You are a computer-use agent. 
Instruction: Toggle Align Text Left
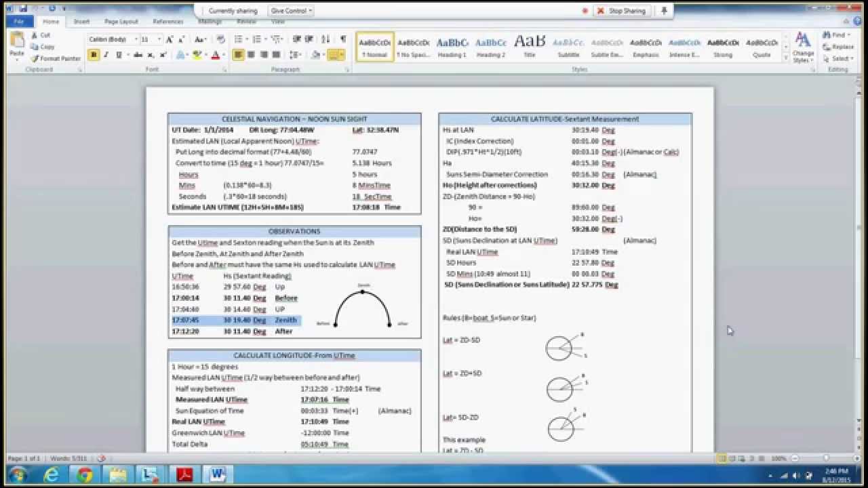tap(239, 55)
